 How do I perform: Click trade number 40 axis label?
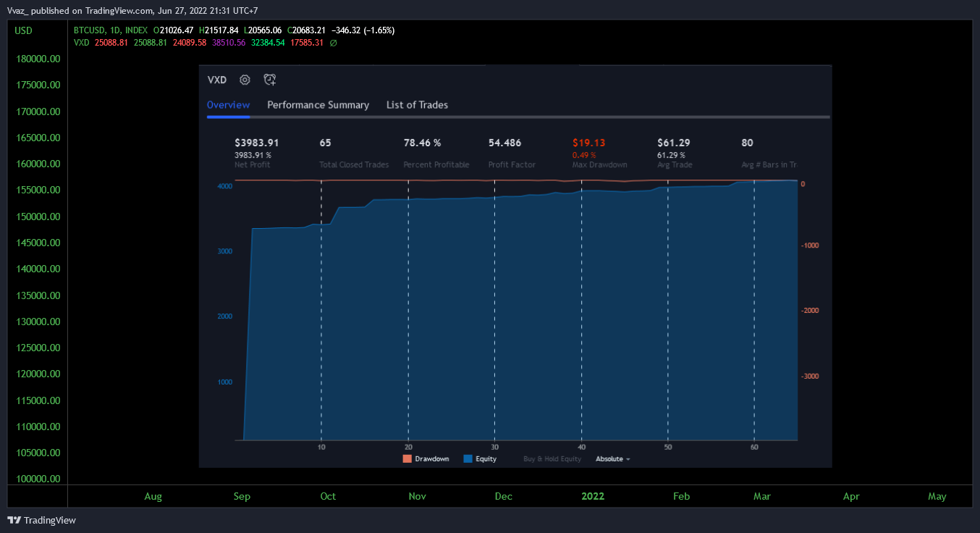(581, 447)
